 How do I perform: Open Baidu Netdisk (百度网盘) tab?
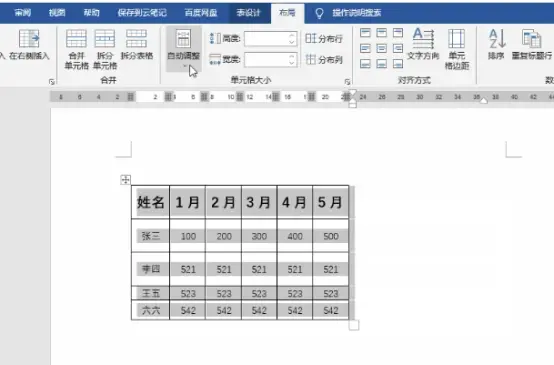point(201,13)
